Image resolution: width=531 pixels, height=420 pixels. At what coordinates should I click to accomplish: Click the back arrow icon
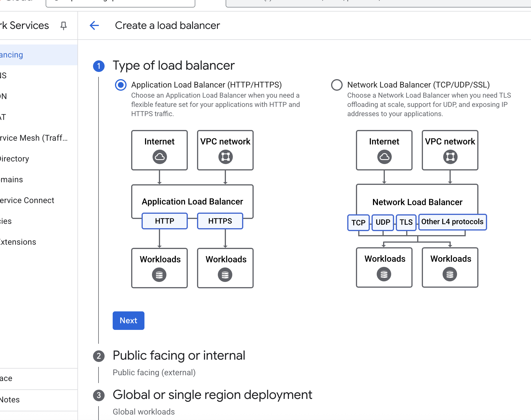pyautogui.click(x=94, y=25)
